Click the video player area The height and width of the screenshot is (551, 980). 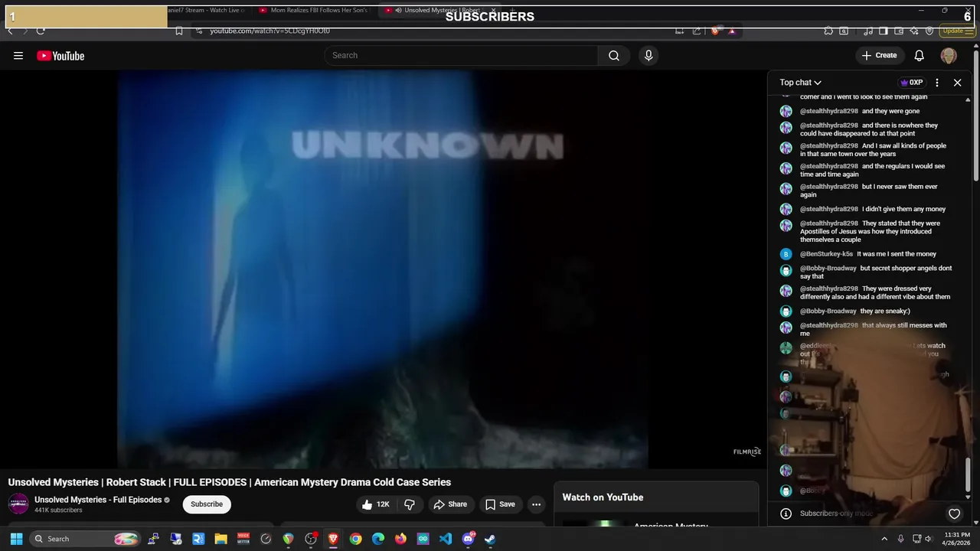pos(383,269)
